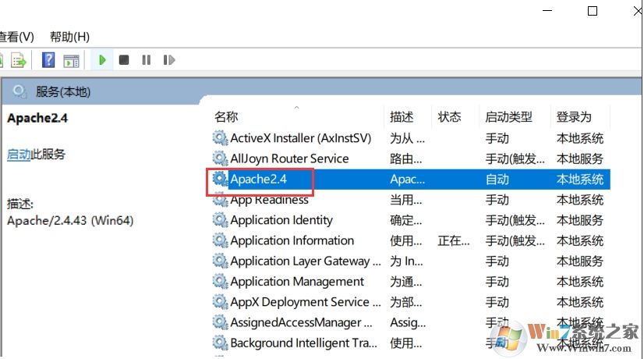Click the Apache2.4 heading in the left pane
This screenshot has height=359, width=644.
(37, 118)
